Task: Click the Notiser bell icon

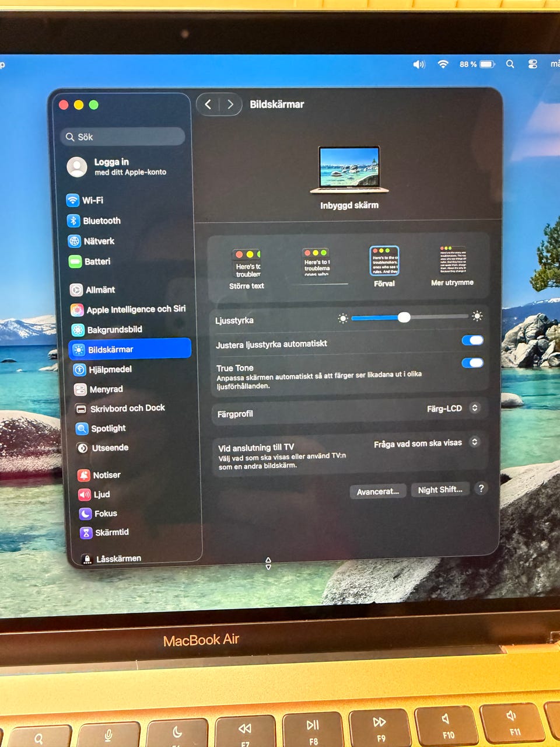Action: pyautogui.click(x=84, y=475)
